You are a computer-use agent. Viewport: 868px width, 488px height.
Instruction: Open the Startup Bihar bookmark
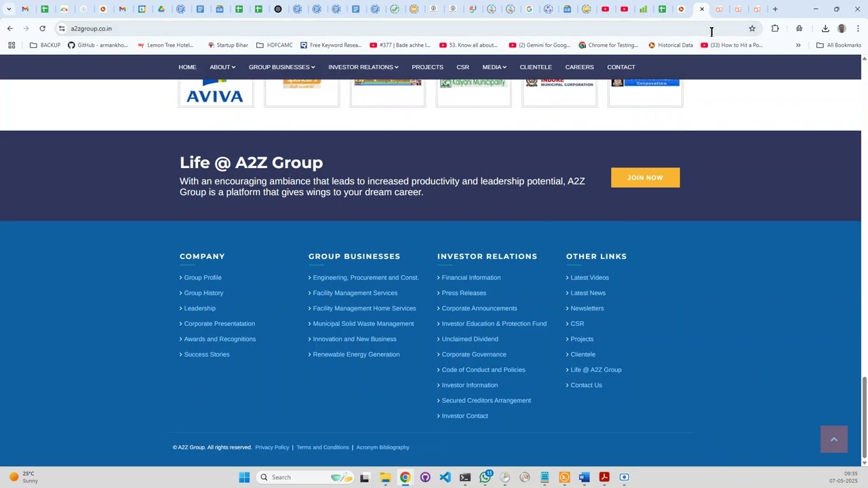227,45
